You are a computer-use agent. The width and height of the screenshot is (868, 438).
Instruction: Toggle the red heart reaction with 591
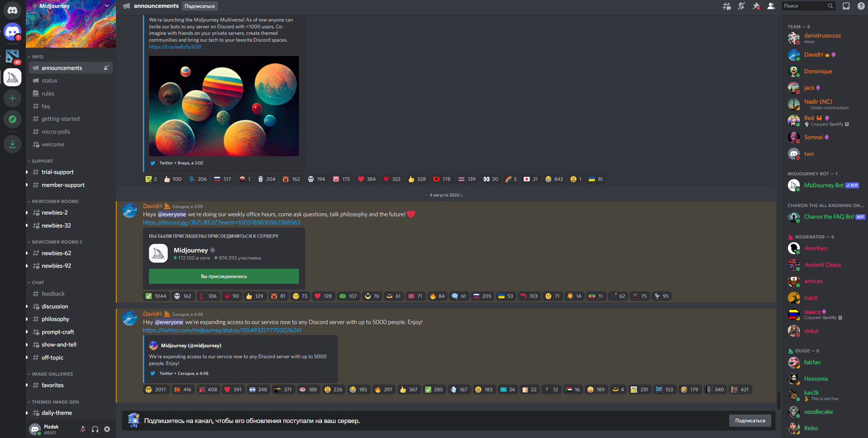pyautogui.click(x=233, y=389)
